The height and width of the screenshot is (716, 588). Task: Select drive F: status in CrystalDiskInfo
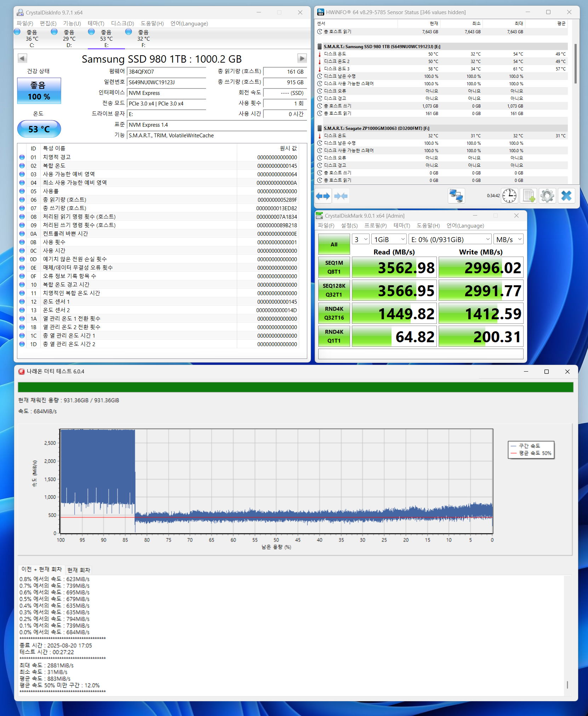(143, 38)
